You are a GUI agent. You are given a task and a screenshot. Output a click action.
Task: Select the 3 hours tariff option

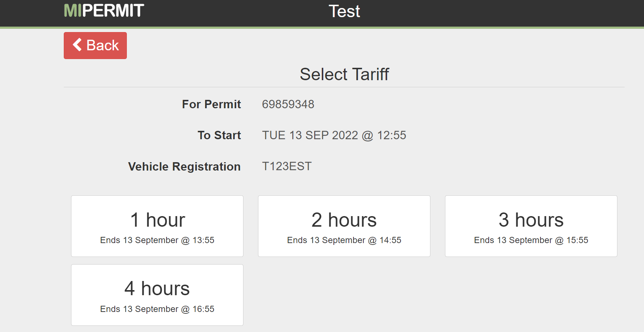point(531,226)
